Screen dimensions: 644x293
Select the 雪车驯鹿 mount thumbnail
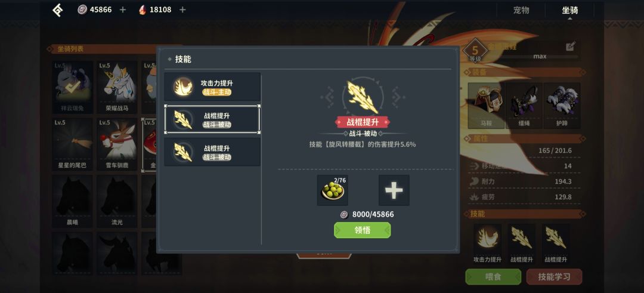[x=117, y=144]
